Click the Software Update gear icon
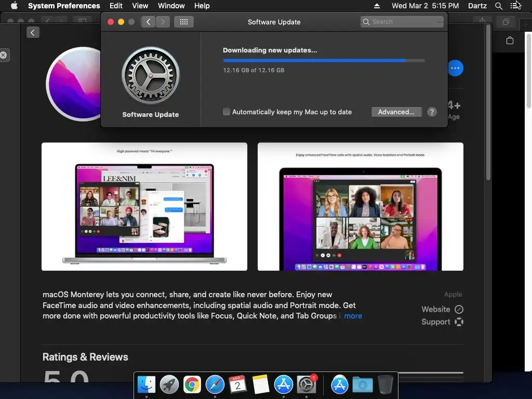The width and height of the screenshot is (532, 399). [x=150, y=75]
